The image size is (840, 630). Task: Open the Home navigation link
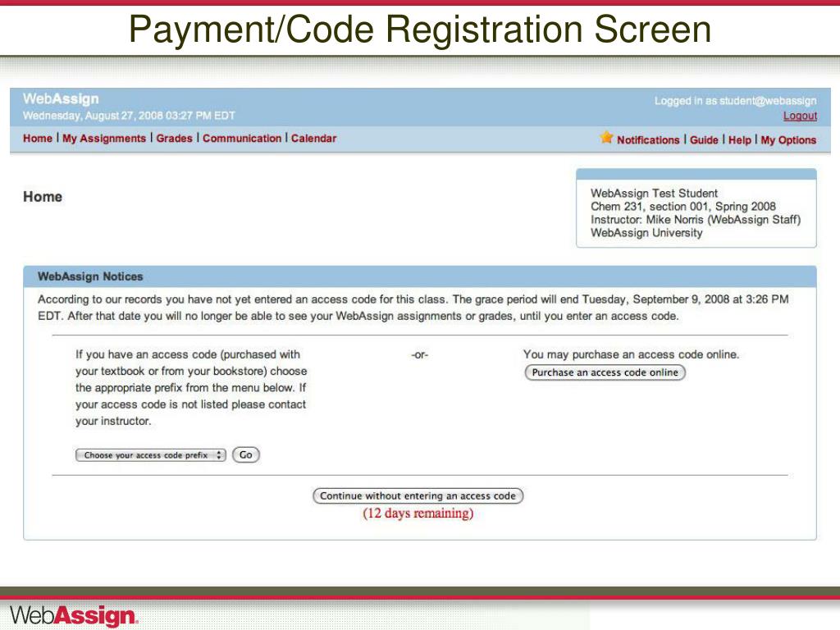pos(38,138)
